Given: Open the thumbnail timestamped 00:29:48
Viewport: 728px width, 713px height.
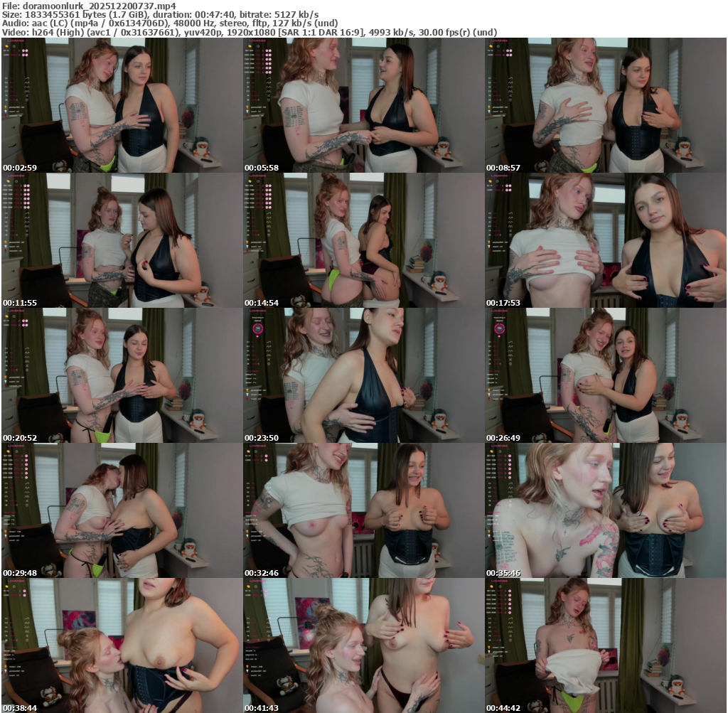Looking at the screenshot, I should pyautogui.click(x=122, y=510).
